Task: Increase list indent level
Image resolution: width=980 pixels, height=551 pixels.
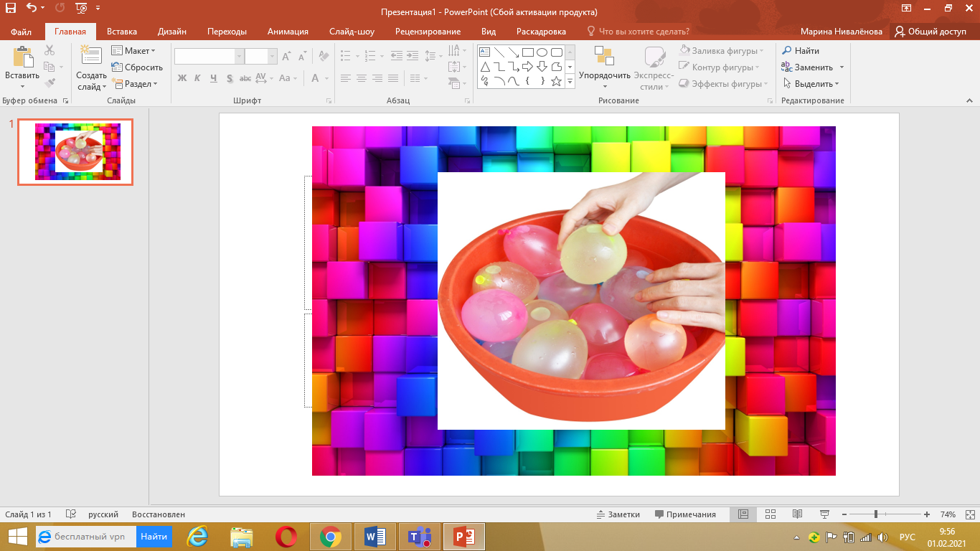Action: pos(412,56)
